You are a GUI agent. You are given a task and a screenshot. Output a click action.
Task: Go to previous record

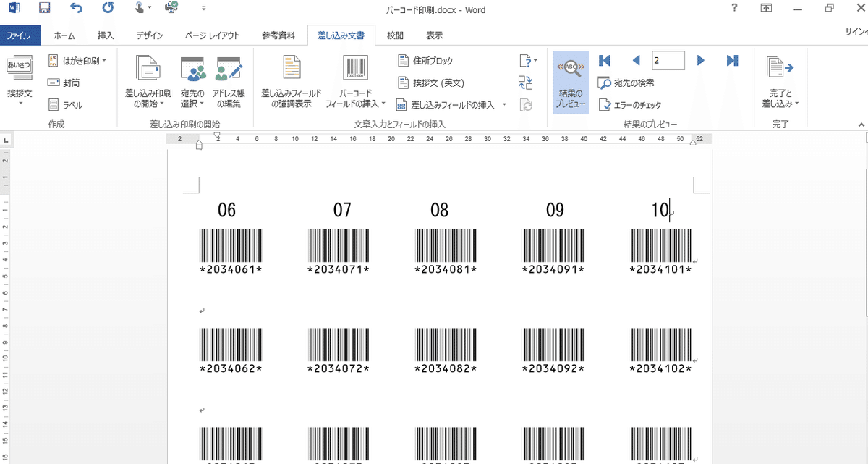pyautogui.click(x=637, y=61)
